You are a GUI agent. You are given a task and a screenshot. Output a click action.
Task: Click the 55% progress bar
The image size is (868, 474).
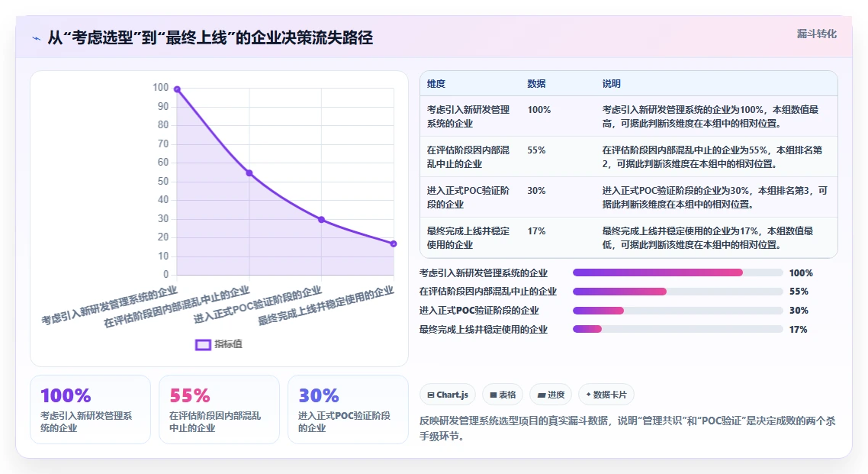pos(677,292)
